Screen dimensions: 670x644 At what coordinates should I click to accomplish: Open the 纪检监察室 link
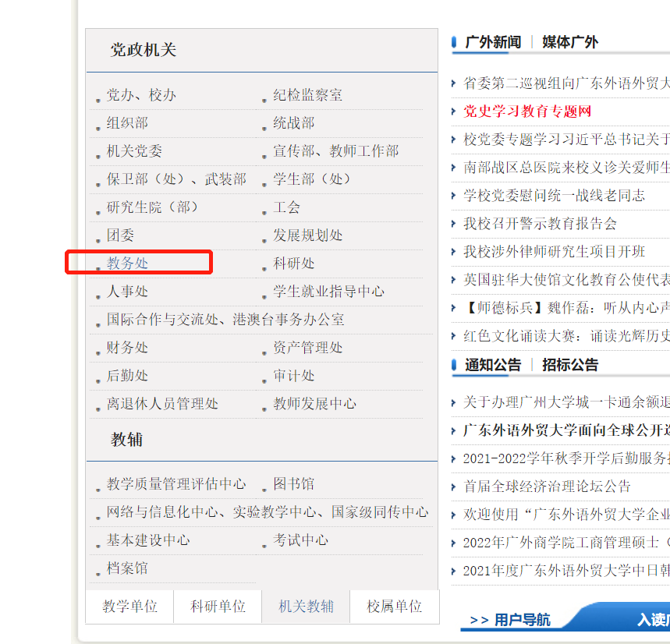307,95
